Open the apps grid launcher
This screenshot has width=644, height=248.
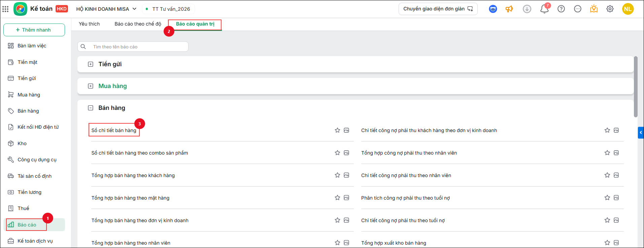click(x=5, y=9)
